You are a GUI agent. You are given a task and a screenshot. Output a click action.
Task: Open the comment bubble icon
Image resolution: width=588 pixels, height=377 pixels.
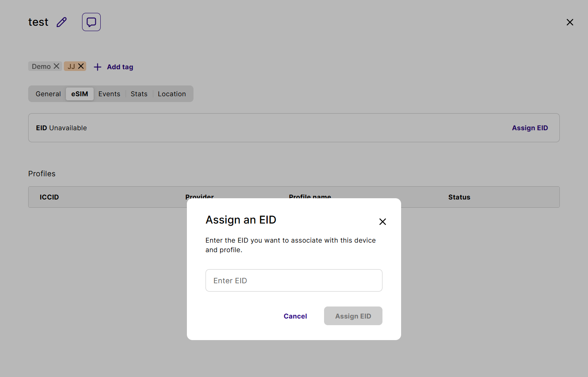[x=91, y=22]
